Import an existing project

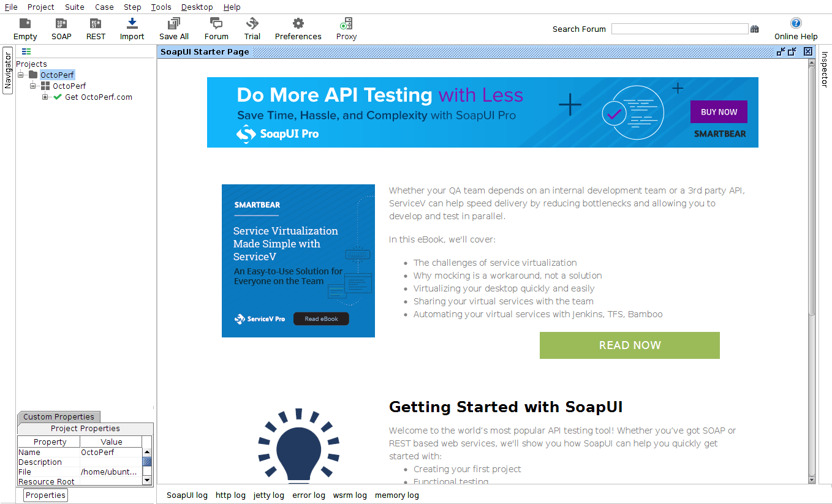click(132, 28)
